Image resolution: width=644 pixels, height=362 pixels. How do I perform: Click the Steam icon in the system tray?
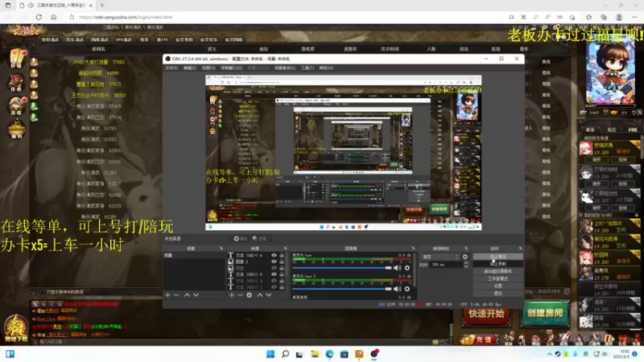pyautogui.click(x=558, y=354)
